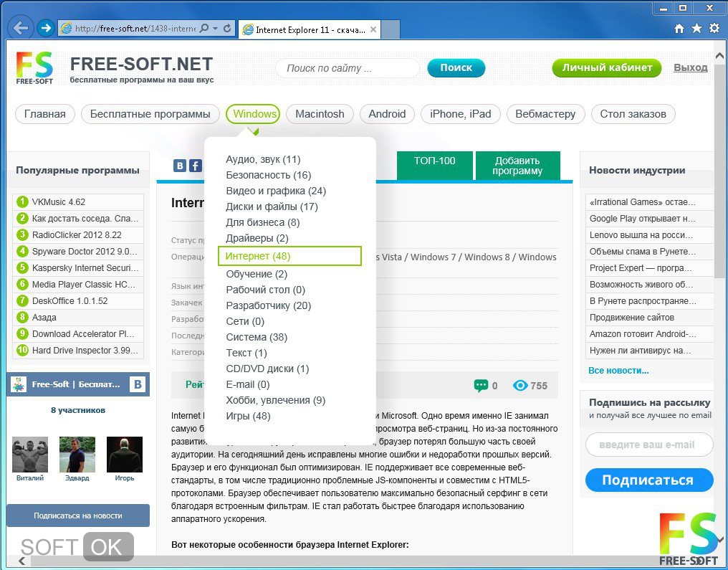The width and height of the screenshot is (728, 570).
Task: Close the Internet Explorer 11 tab
Action: click(x=373, y=29)
